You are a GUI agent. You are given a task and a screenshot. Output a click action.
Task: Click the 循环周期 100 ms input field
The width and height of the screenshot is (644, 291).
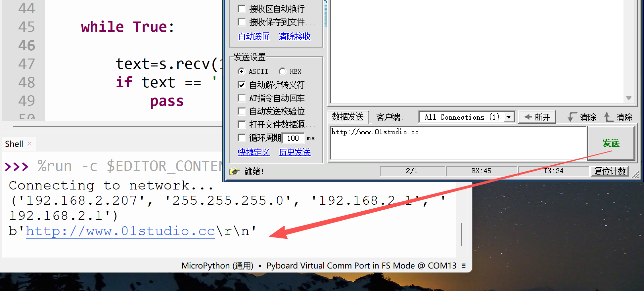[293, 138]
